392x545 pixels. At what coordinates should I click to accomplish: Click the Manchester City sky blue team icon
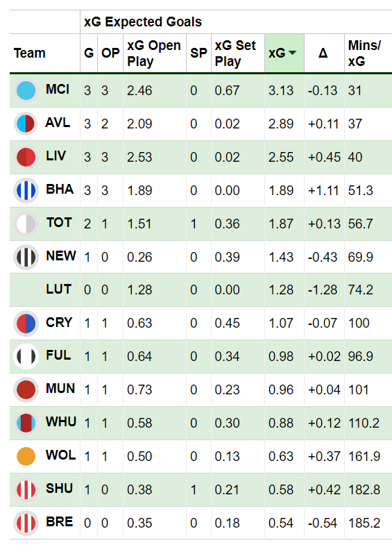point(26,90)
